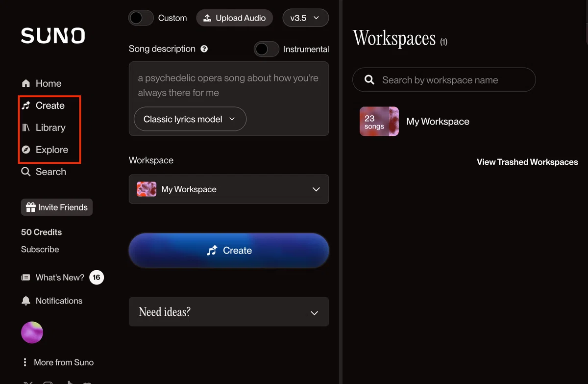Open the Library section
Image resolution: width=588 pixels, height=384 pixels.
(x=44, y=128)
